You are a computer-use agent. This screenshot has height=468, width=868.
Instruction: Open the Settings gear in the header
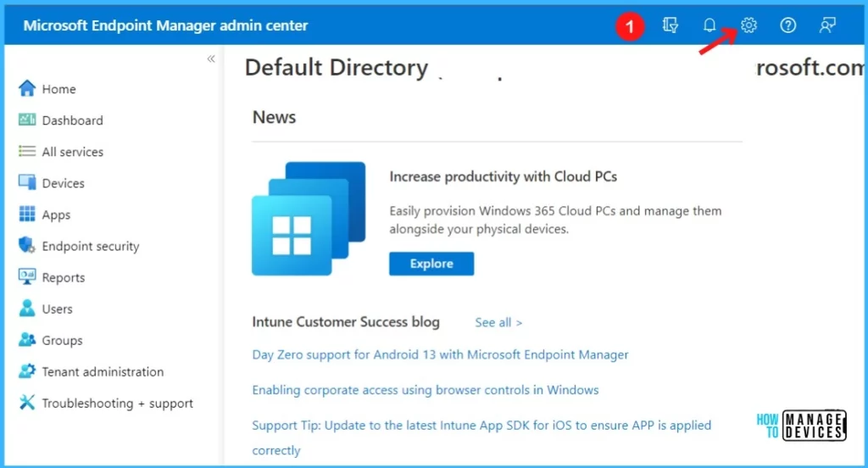[x=748, y=25]
